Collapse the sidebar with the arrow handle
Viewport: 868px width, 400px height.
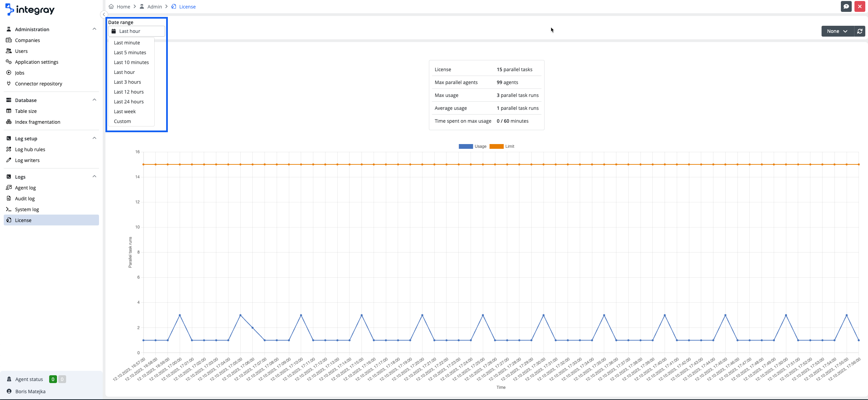point(104,15)
